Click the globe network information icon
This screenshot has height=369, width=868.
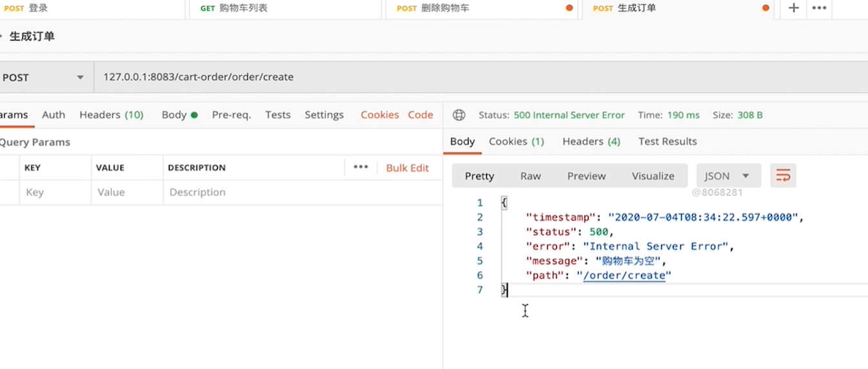pyautogui.click(x=459, y=115)
